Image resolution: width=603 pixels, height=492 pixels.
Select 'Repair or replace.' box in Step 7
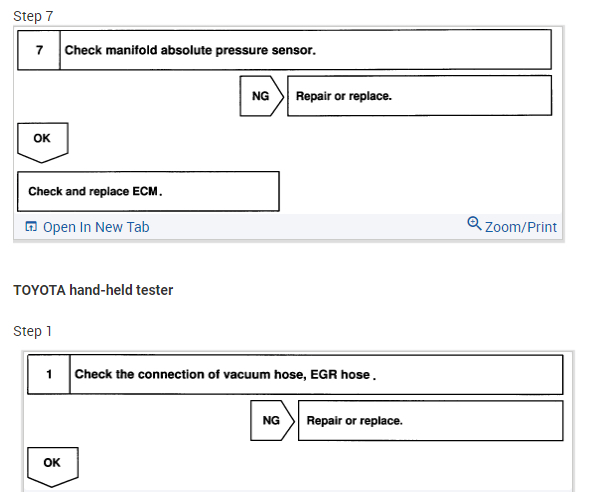(x=420, y=96)
